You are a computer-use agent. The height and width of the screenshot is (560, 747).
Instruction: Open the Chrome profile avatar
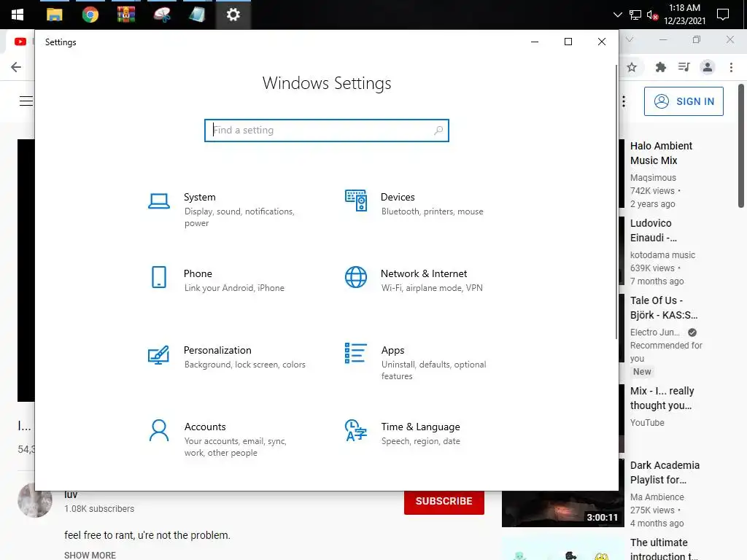tap(708, 67)
